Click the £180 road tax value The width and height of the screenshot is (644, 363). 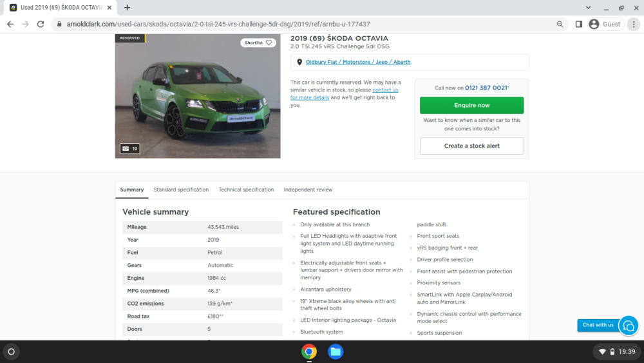coord(215,316)
